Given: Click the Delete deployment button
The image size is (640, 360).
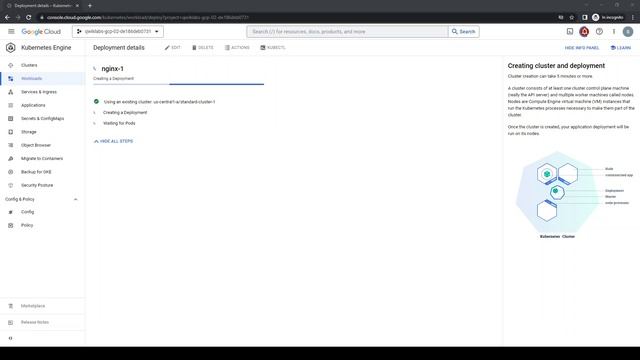Looking at the screenshot, I should pyautogui.click(x=203, y=48).
